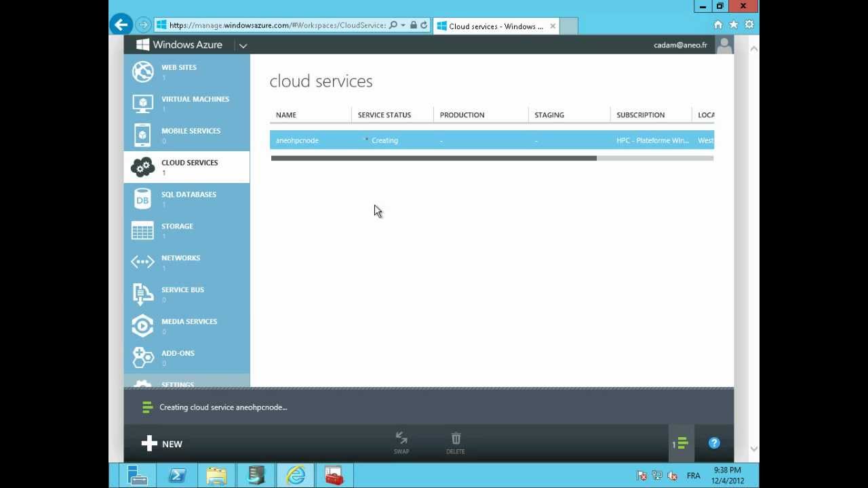
Task: Open the toolbox app on taskbar
Action: (334, 476)
